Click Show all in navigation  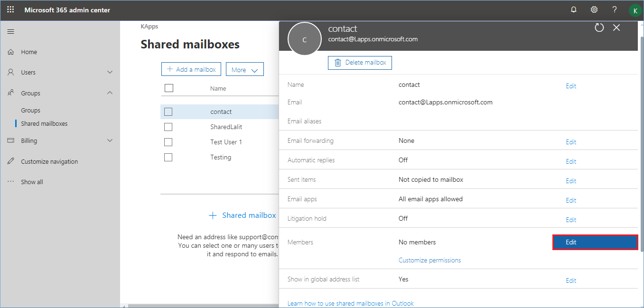(x=32, y=182)
